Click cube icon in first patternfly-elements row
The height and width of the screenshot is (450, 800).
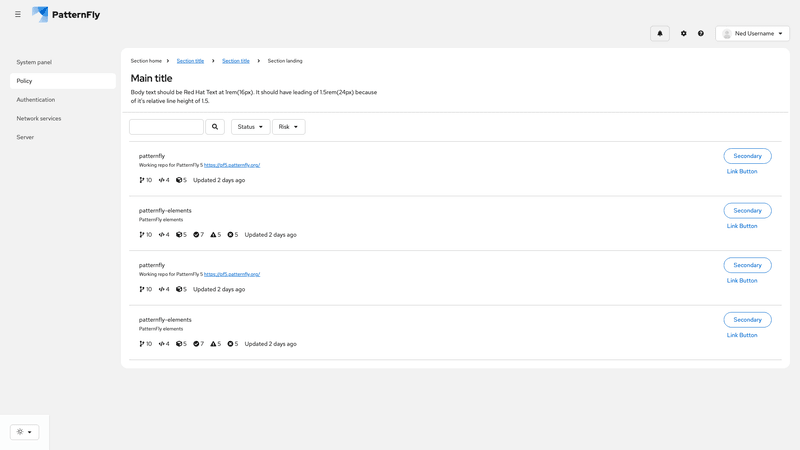(x=179, y=235)
